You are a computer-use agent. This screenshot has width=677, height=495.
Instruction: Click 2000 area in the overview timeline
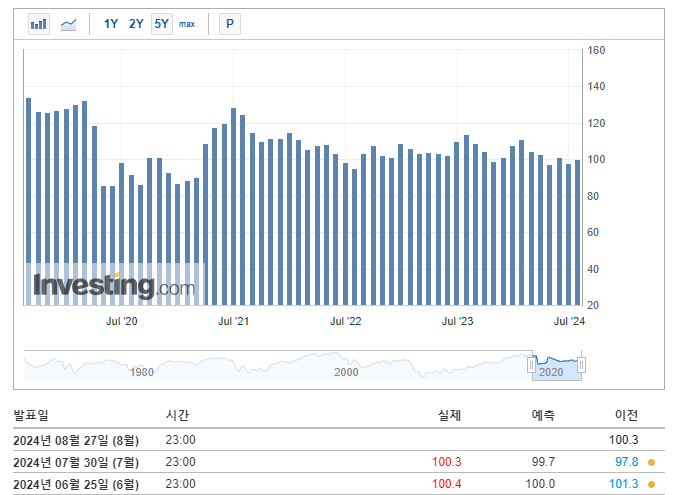click(346, 372)
